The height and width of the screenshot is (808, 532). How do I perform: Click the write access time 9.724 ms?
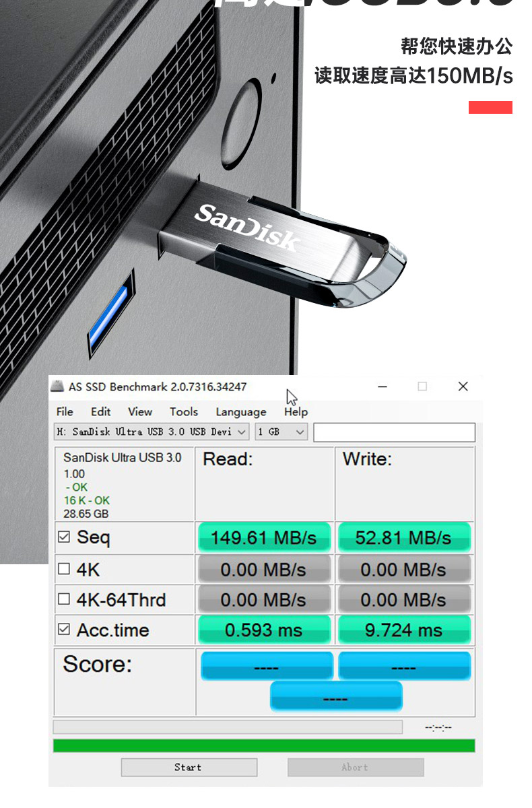[404, 630]
